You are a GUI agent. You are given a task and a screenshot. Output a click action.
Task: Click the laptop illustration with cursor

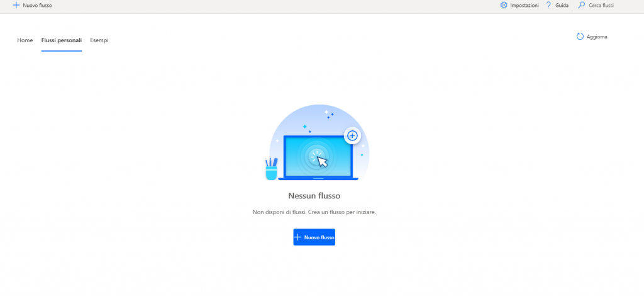tap(318, 157)
